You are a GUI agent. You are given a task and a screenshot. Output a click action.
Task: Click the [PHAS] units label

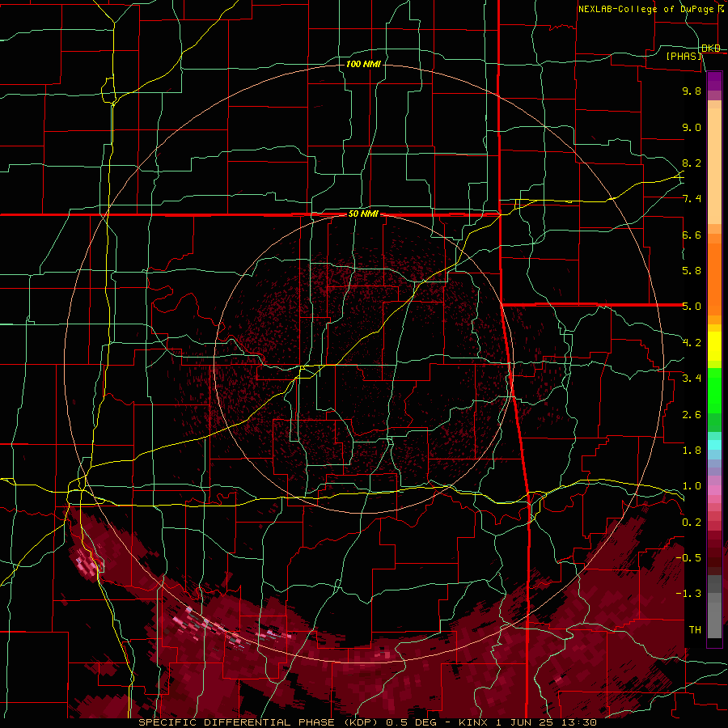684,57
